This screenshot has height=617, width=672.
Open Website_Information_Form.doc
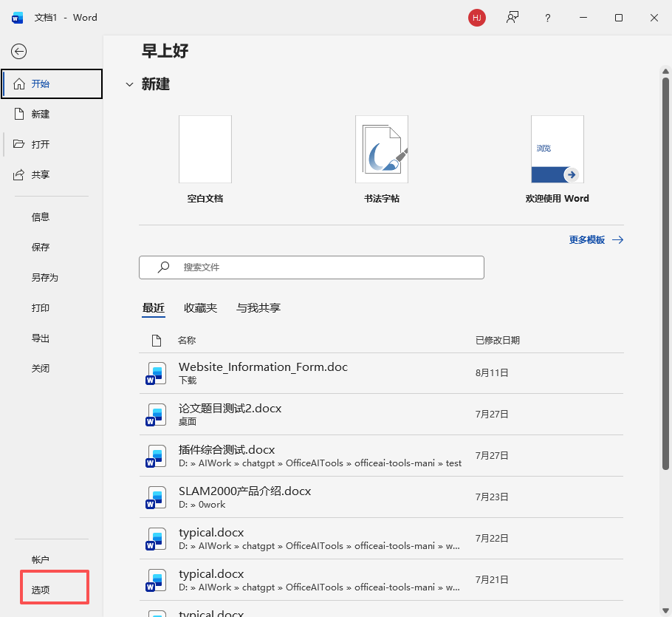pyautogui.click(x=381, y=373)
